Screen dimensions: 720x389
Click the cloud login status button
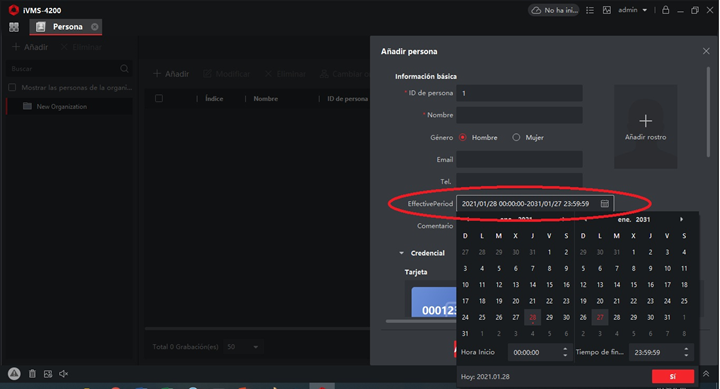(x=554, y=10)
